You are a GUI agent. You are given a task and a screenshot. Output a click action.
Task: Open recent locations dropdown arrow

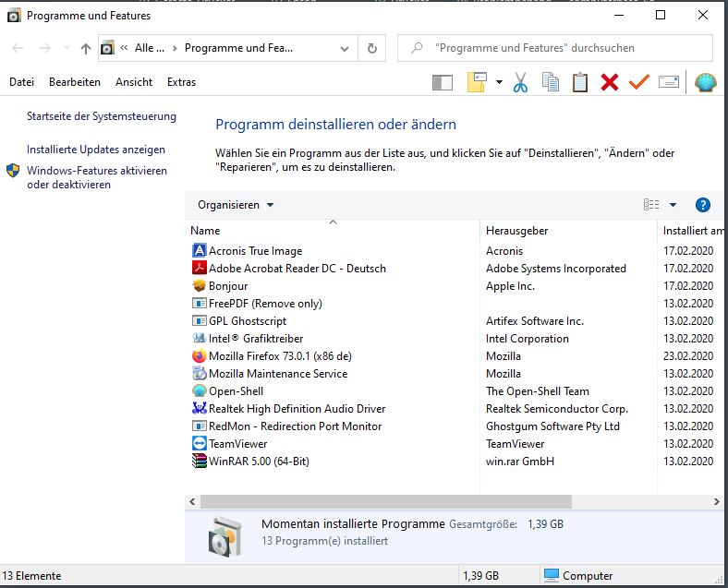point(67,48)
